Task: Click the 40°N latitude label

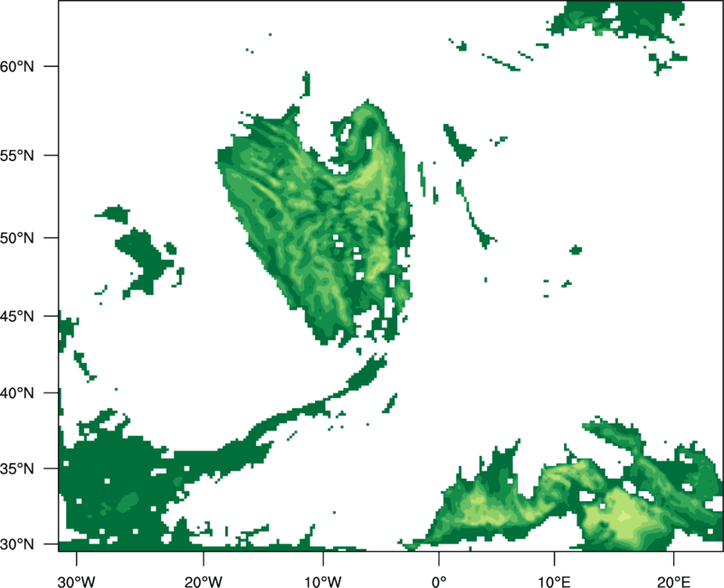Action: (17, 394)
